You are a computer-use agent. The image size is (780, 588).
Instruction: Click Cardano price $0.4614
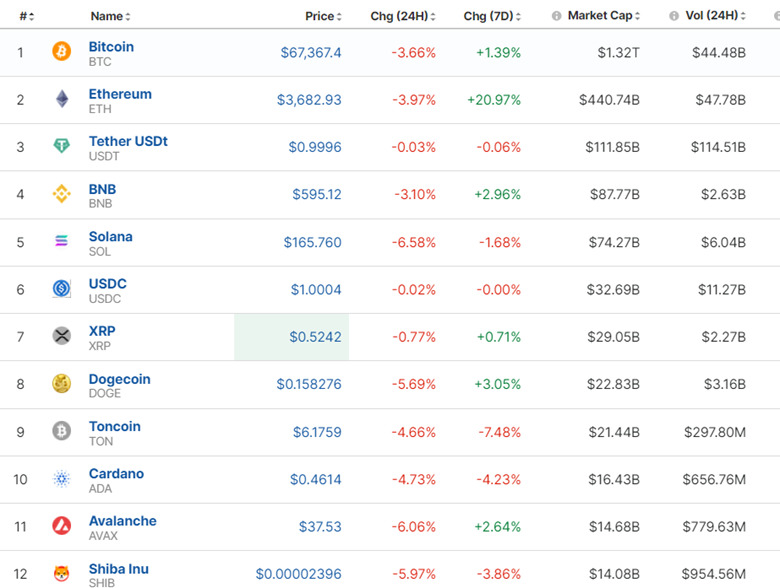click(x=315, y=480)
